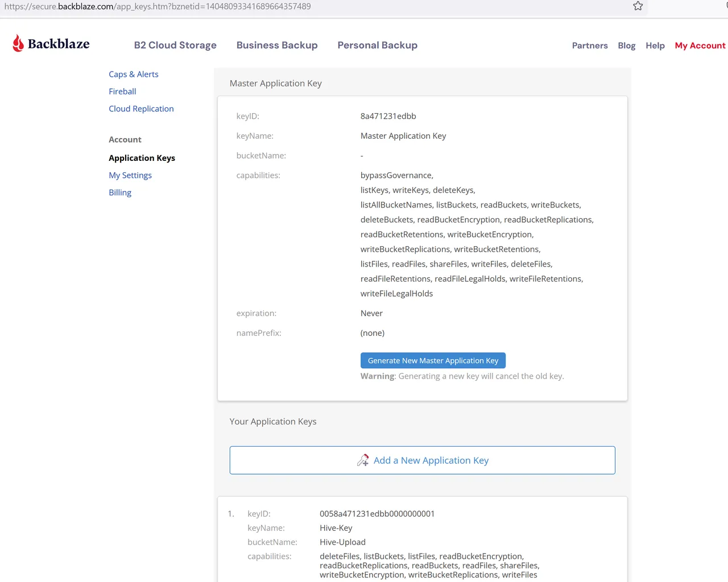
Task: Open the Business Backup menu
Action: (277, 45)
